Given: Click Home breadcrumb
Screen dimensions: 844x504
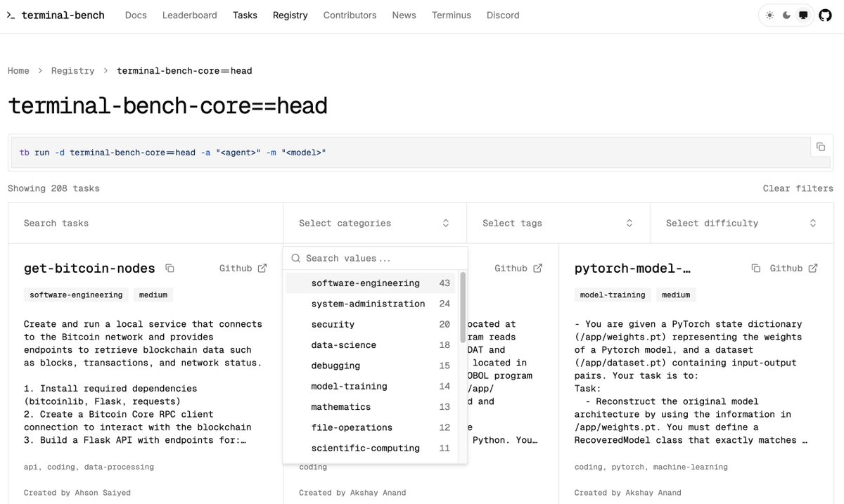Looking at the screenshot, I should pyautogui.click(x=19, y=70).
